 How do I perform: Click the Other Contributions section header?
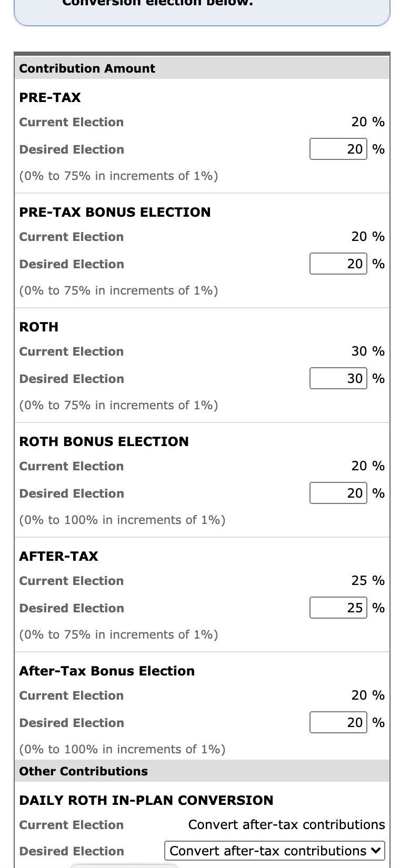pyautogui.click(x=84, y=771)
